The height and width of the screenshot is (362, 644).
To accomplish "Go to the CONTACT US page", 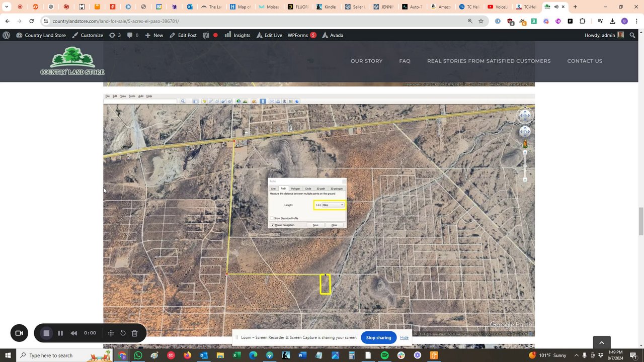I will point(585,61).
